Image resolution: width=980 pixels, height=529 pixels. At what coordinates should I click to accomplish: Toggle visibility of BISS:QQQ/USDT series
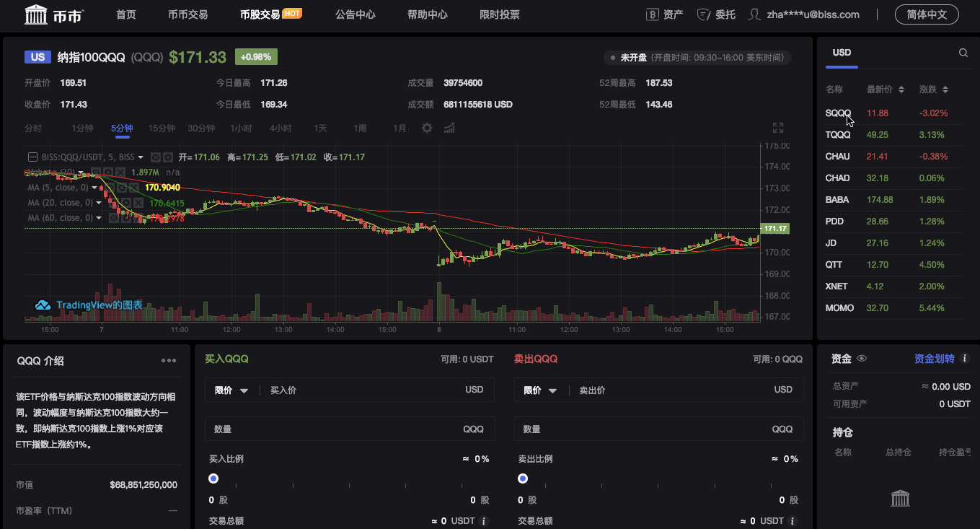[x=156, y=157]
